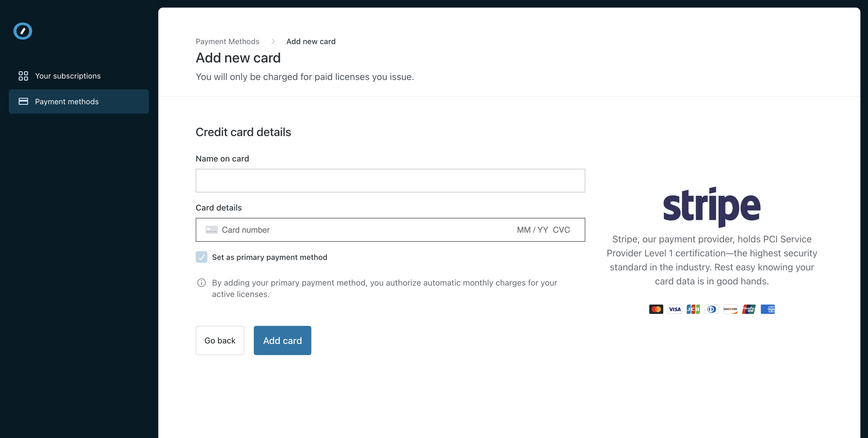Click the Mastercard logo icon
Screen dimensions: 868x438
click(656, 309)
